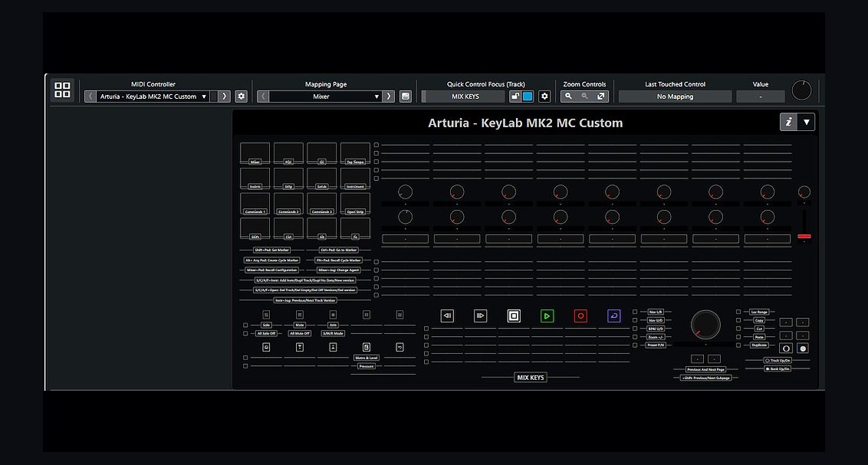This screenshot has width=868, height=465.
Task: Tick the checkbox beside Duplicate
Action: 738,345
